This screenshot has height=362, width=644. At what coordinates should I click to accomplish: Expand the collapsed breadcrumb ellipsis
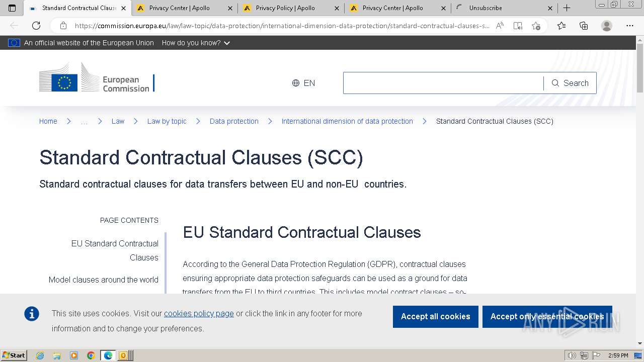pyautogui.click(x=84, y=121)
